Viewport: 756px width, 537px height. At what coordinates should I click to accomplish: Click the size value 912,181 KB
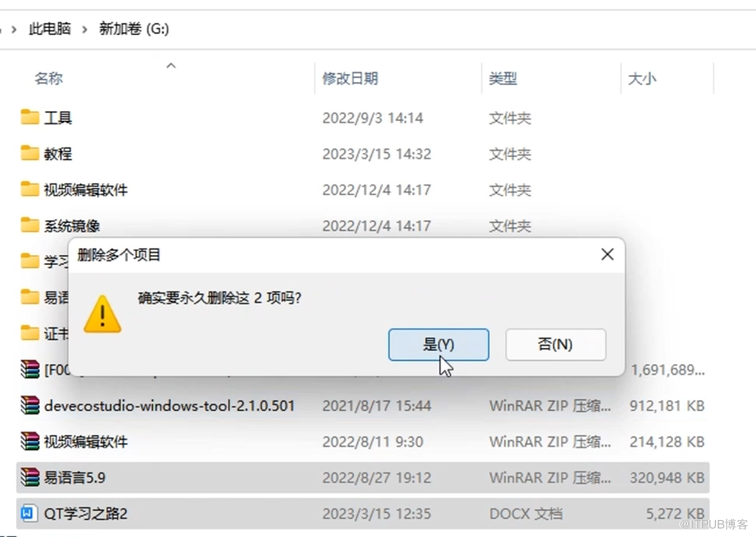[x=668, y=406]
